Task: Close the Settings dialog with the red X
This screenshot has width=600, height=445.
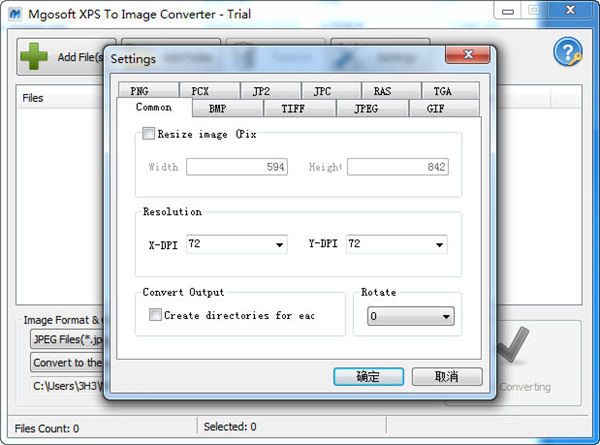Action: click(468, 55)
